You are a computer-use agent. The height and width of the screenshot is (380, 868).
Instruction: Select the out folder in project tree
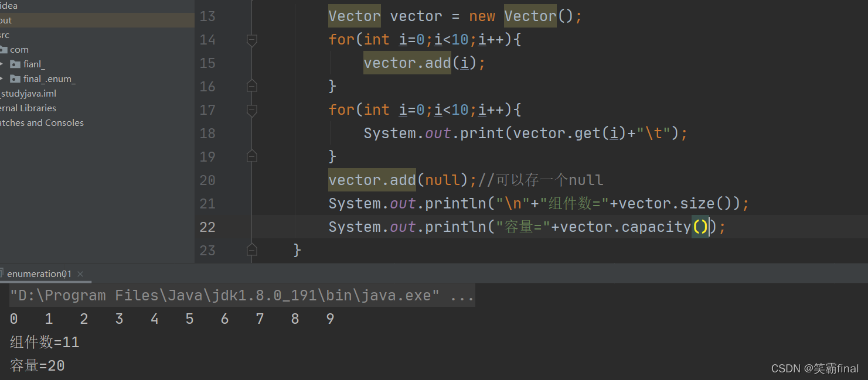pos(97,20)
